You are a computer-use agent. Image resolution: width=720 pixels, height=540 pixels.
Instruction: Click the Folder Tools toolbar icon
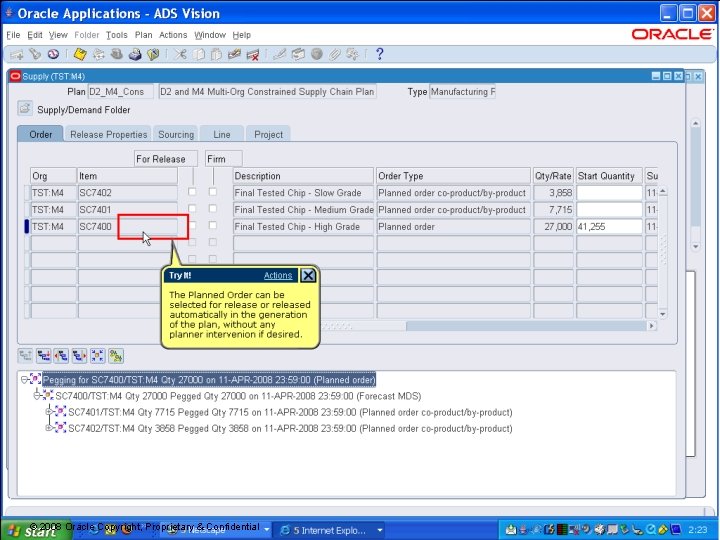(352, 54)
